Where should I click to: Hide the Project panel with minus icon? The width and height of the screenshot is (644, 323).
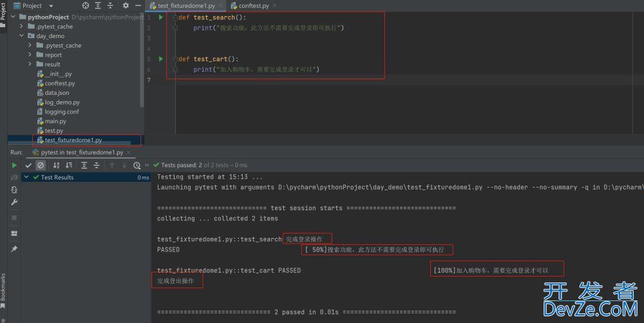[x=138, y=5]
